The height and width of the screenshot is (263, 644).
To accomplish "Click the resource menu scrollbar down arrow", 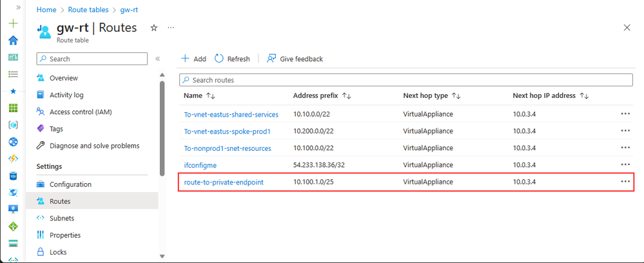I will [x=162, y=257].
